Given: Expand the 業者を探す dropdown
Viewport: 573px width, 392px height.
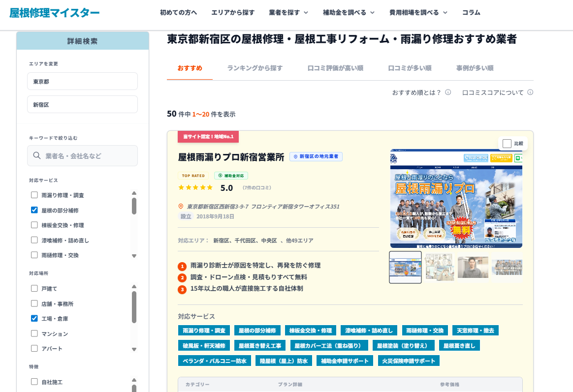Looking at the screenshot, I should point(288,12).
